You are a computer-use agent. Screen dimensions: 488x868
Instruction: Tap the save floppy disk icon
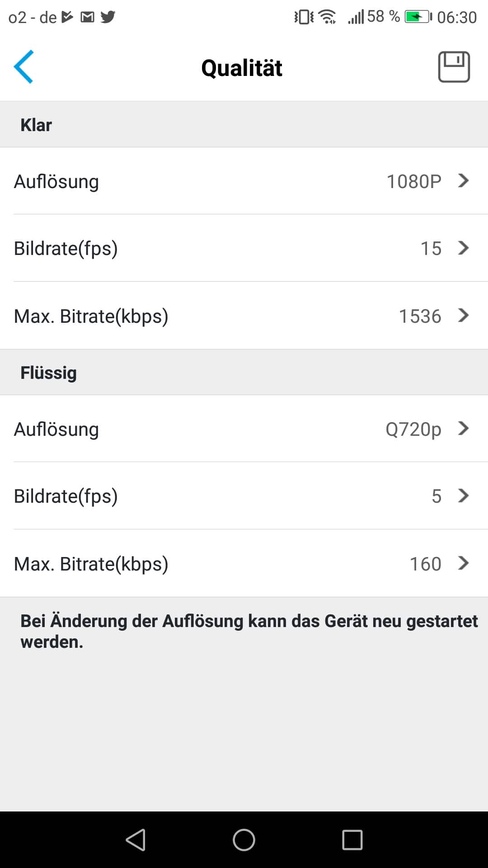[x=454, y=67]
